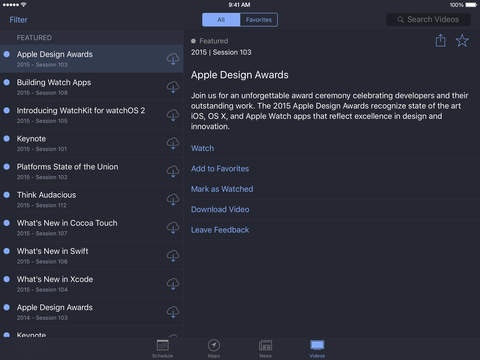
Task: Tap the Apple Design Awards title in details pane
Action: click(240, 75)
